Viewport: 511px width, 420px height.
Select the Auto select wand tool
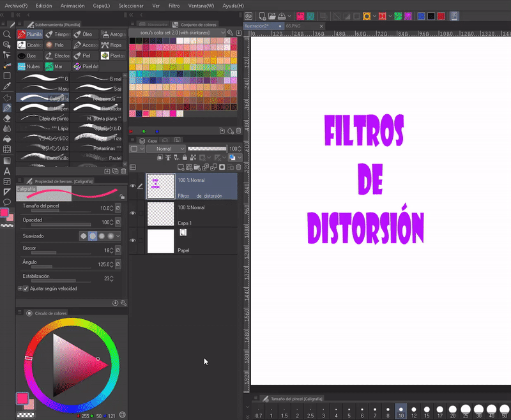[7, 66]
